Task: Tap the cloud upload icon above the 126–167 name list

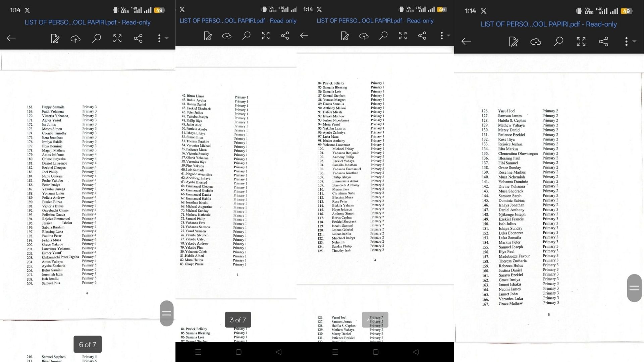Action: coord(536,42)
